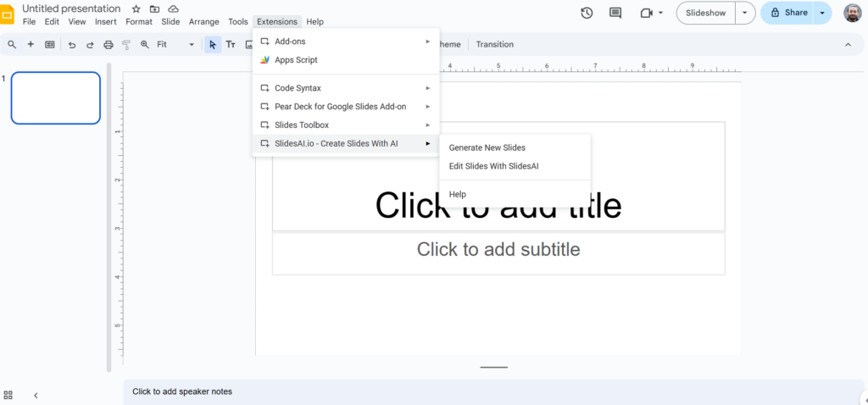Click the undo arrow
The image size is (868, 405).
[x=71, y=44]
